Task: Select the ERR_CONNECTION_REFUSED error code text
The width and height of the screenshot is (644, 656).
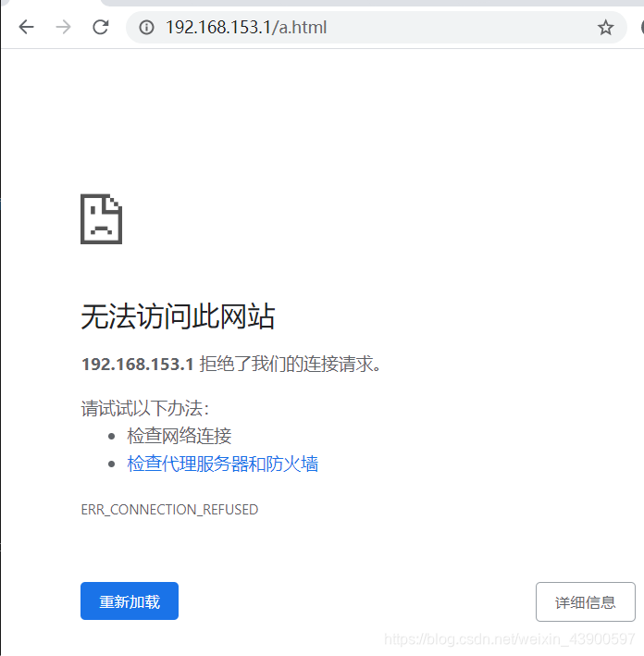Action: [x=169, y=509]
